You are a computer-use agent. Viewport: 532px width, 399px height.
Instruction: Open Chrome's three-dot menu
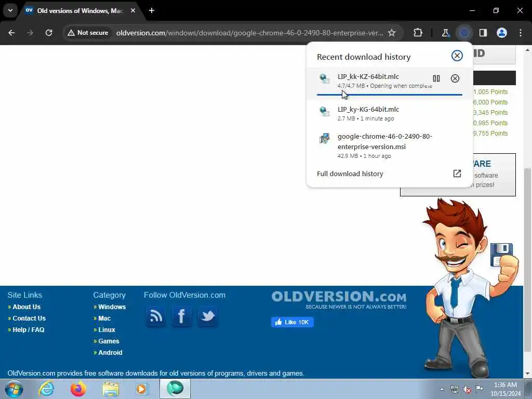(x=521, y=33)
